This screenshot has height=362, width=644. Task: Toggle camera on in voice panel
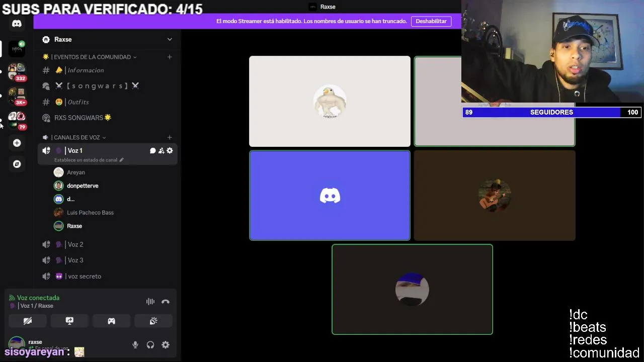28,321
